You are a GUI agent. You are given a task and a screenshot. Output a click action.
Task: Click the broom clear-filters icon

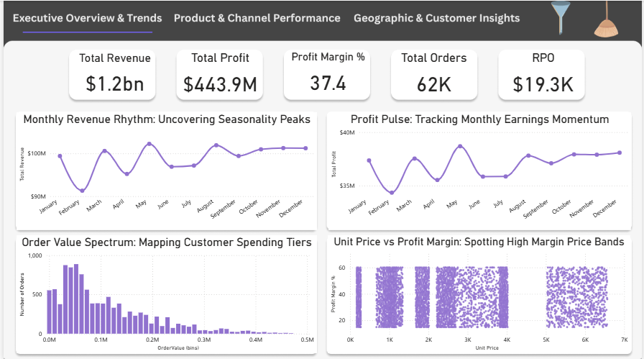pyautogui.click(x=606, y=19)
